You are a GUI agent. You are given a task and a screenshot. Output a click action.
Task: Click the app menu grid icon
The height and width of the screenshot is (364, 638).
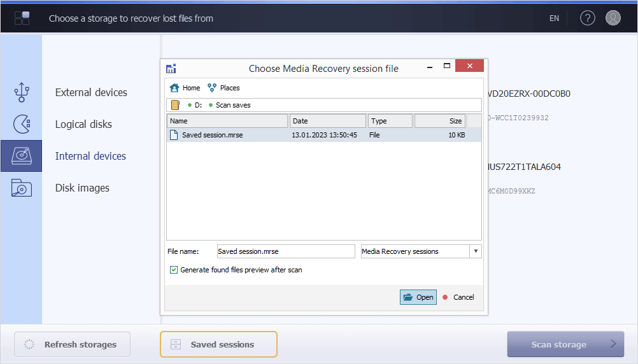point(22,18)
